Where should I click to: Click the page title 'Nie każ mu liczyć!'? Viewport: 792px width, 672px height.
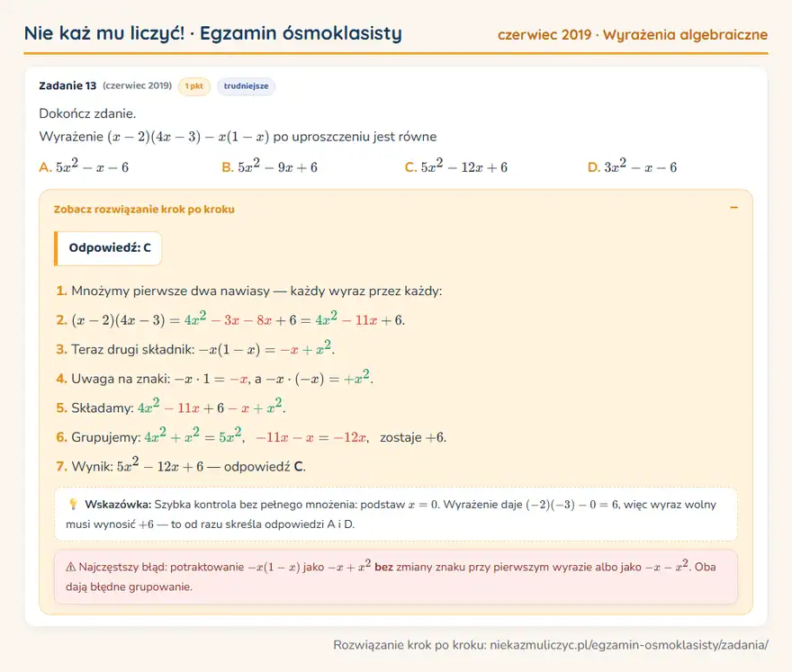click(104, 33)
